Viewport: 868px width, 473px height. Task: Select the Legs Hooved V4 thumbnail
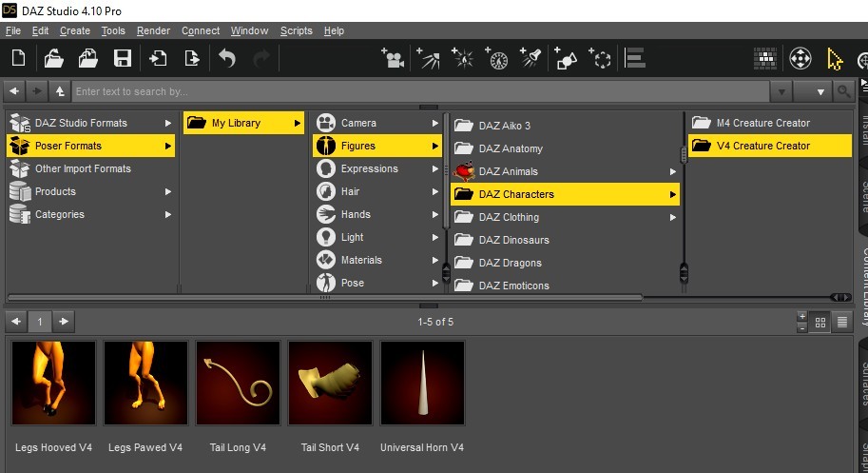point(53,384)
